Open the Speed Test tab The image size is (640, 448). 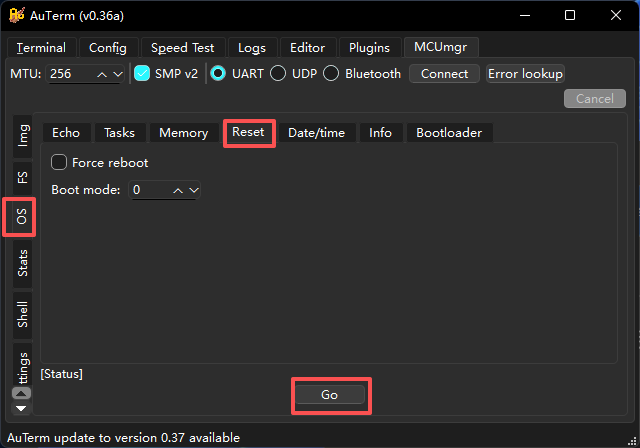(x=182, y=48)
